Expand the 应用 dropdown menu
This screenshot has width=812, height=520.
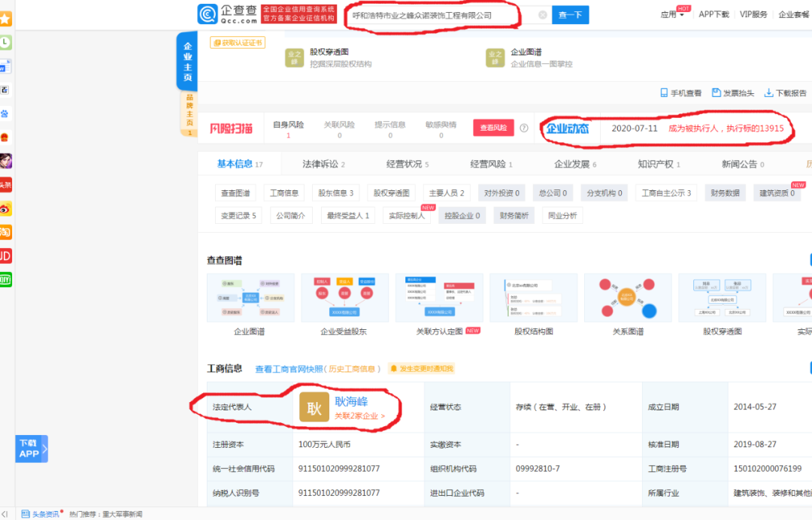672,15
